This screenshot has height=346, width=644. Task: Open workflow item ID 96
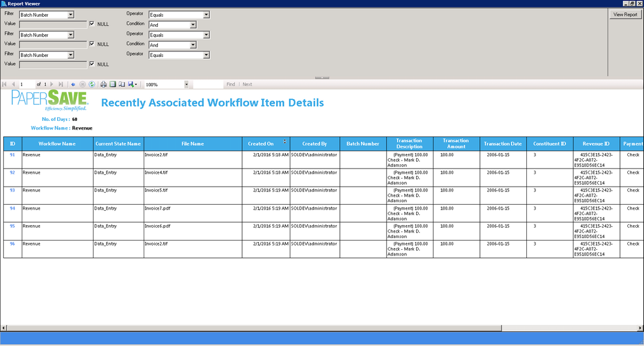[x=12, y=244]
